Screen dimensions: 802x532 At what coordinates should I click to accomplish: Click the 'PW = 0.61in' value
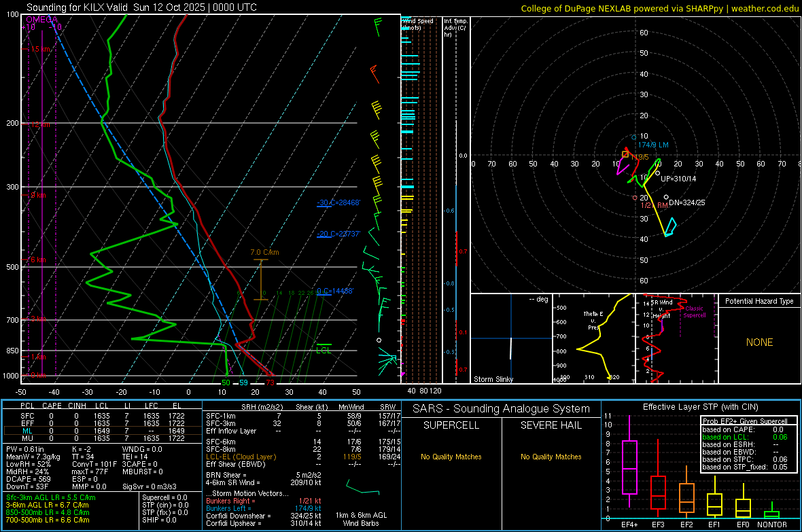[x=26, y=449]
